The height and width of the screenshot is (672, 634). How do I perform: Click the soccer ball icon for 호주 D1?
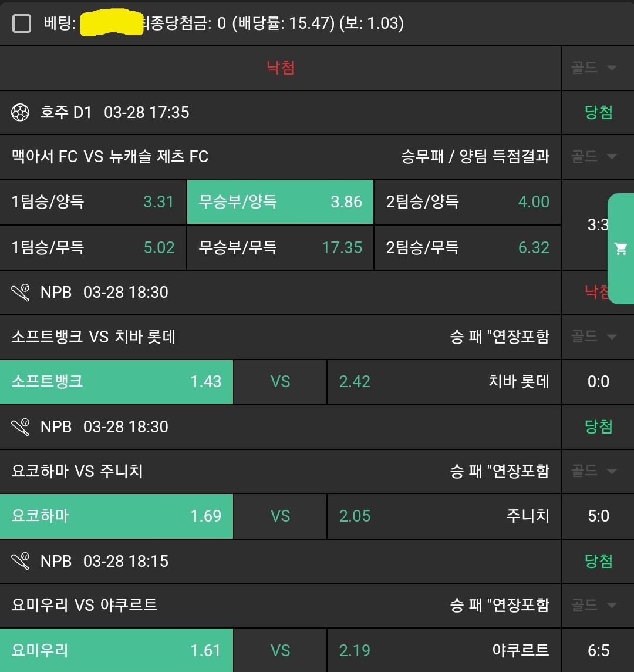[21, 112]
